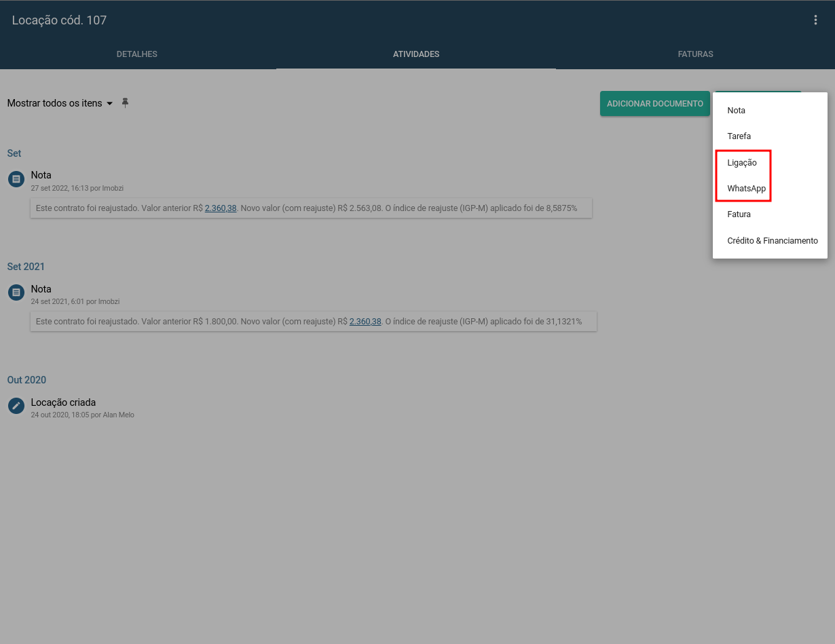Open the three-dot options menu
835x644 pixels.
click(x=815, y=20)
